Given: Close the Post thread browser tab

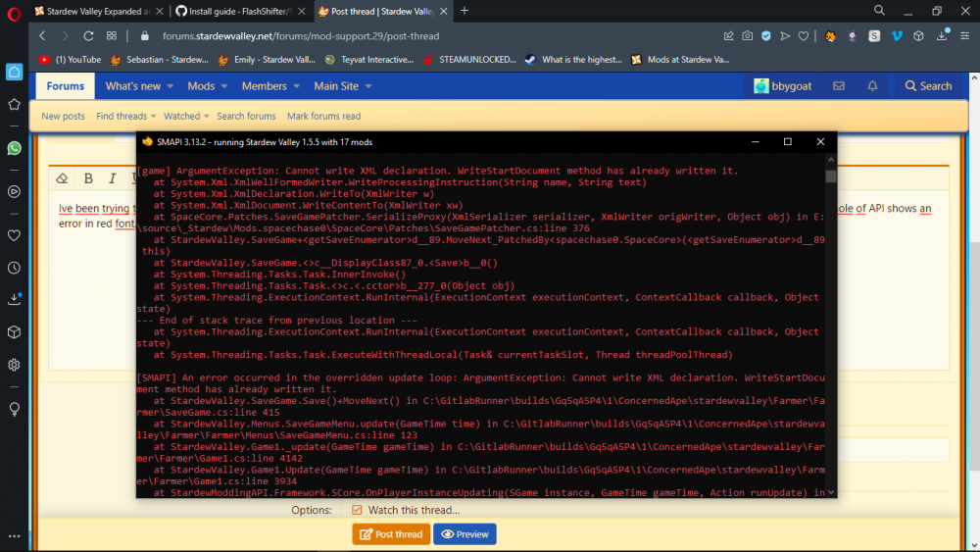Looking at the screenshot, I should [x=444, y=11].
